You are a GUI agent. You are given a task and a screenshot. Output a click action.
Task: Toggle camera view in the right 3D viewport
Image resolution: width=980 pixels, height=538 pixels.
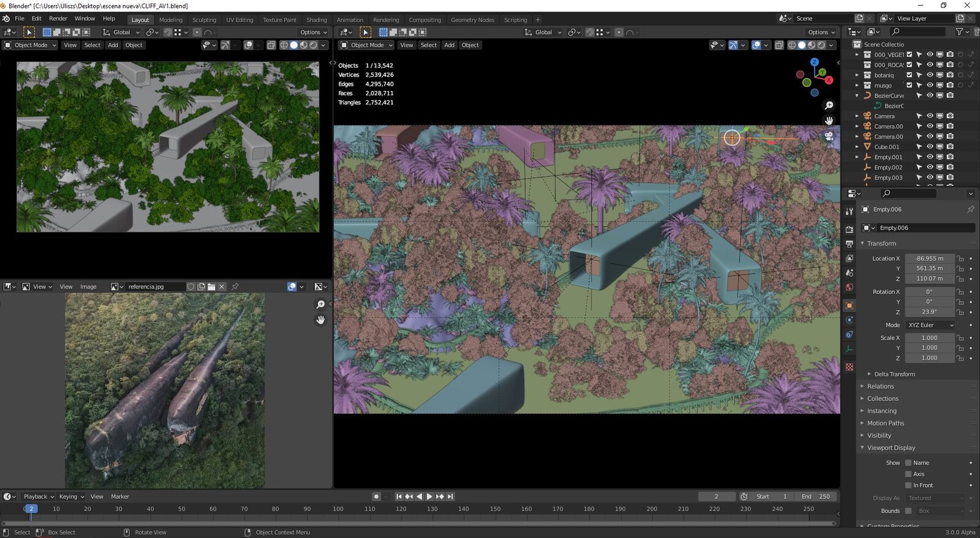pos(829,136)
